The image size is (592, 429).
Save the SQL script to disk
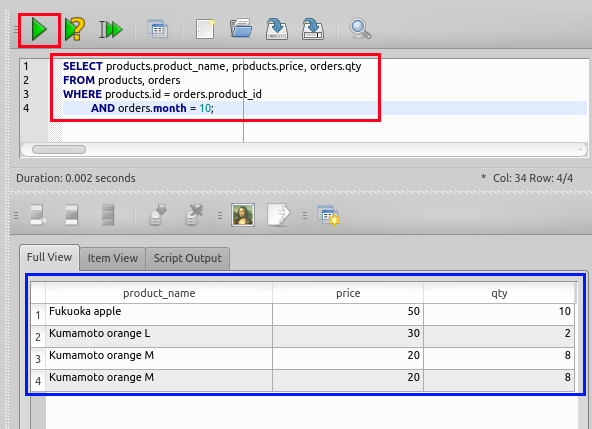pyautogui.click(x=277, y=29)
